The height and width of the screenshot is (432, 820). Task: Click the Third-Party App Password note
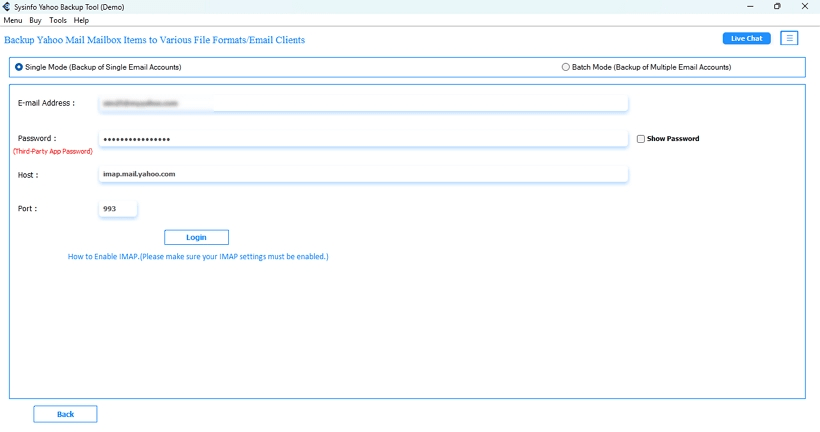(53, 151)
